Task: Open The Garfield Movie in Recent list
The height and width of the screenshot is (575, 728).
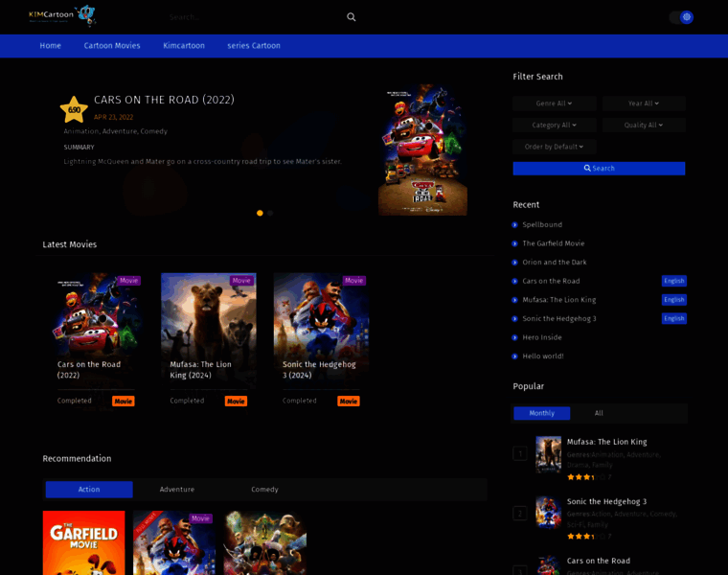Action: (x=554, y=243)
